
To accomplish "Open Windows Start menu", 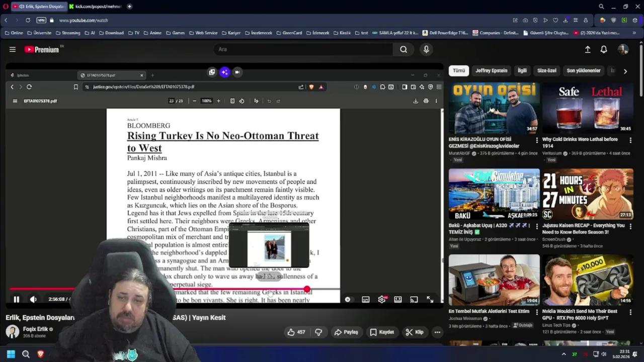I will click(x=11, y=354).
